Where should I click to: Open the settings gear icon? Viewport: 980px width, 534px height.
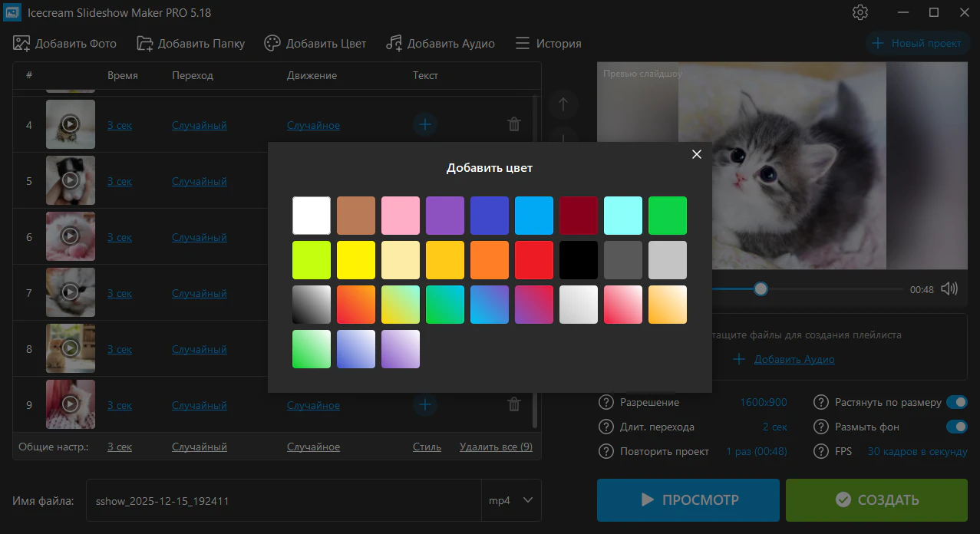[860, 13]
